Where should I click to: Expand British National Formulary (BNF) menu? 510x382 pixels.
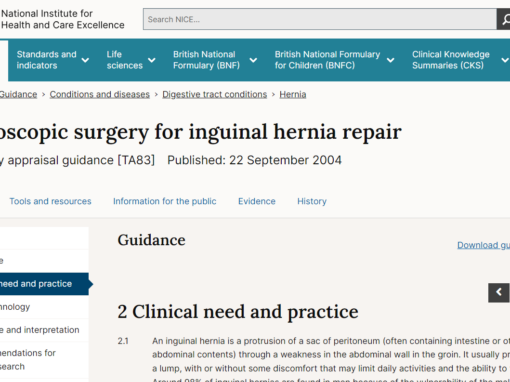(x=215, y=60)
